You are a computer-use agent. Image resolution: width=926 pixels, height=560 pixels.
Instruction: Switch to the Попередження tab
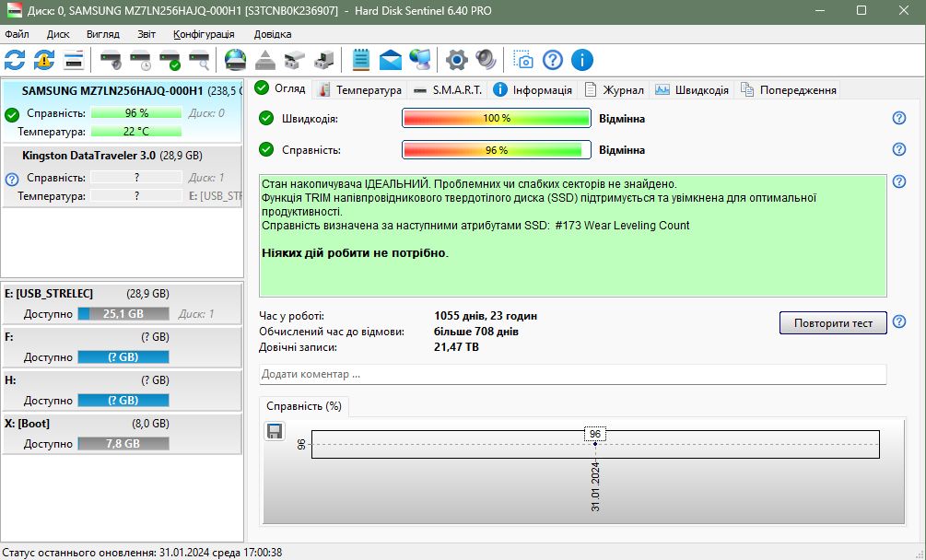pos(789,89)
